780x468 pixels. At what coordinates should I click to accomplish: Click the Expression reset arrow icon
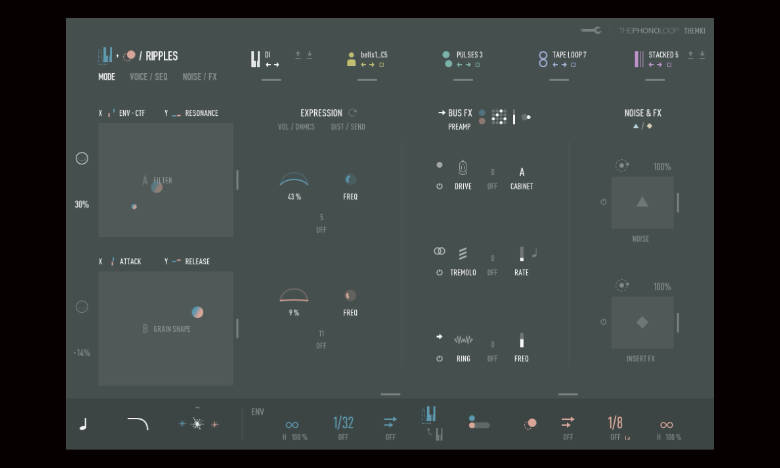coord(353,113)
